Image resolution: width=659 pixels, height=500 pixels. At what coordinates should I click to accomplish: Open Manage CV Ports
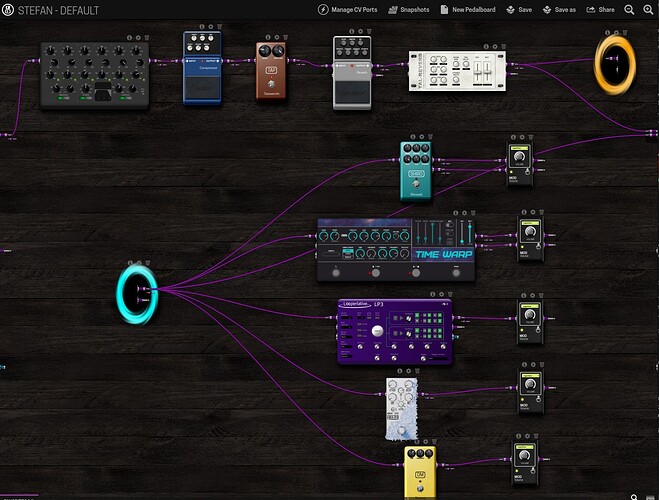pyautogui.click(x=349, y=9)
